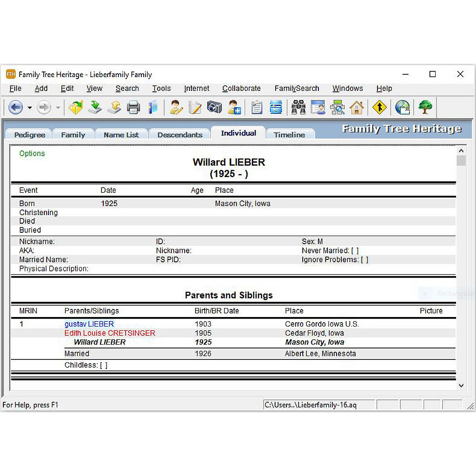Click the Home house icon
The width and height of the screenshot is (476, 476).
(357, 107)
